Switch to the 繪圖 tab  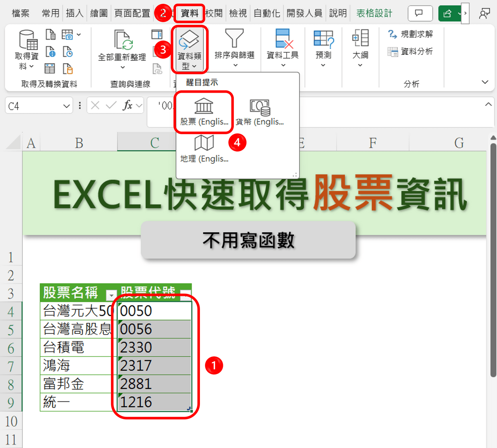click(99, 14)
